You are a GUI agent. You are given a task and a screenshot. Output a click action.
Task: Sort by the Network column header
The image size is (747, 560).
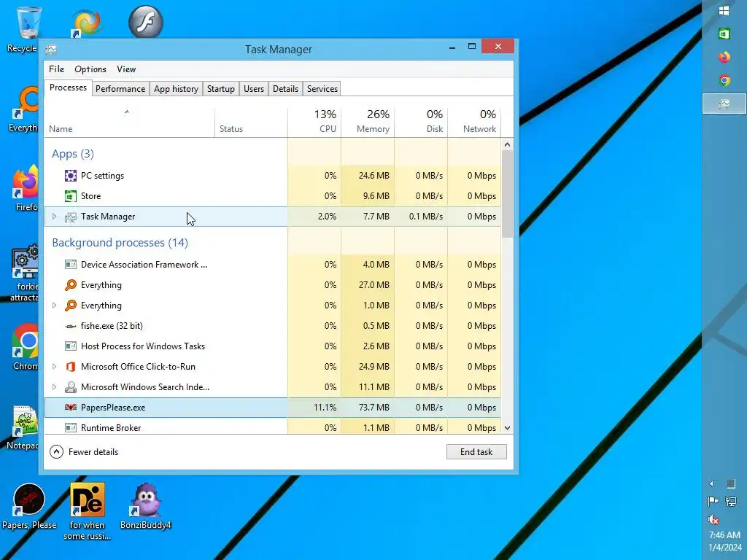(474, 122)
